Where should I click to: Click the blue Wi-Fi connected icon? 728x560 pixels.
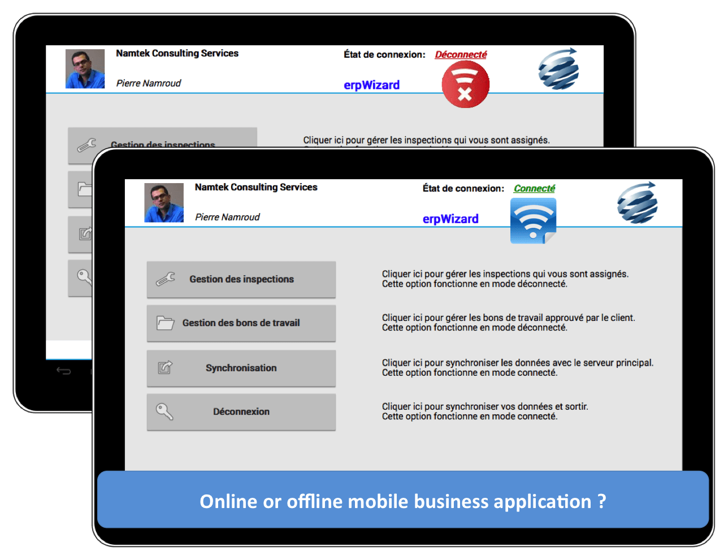click(533, 221)
